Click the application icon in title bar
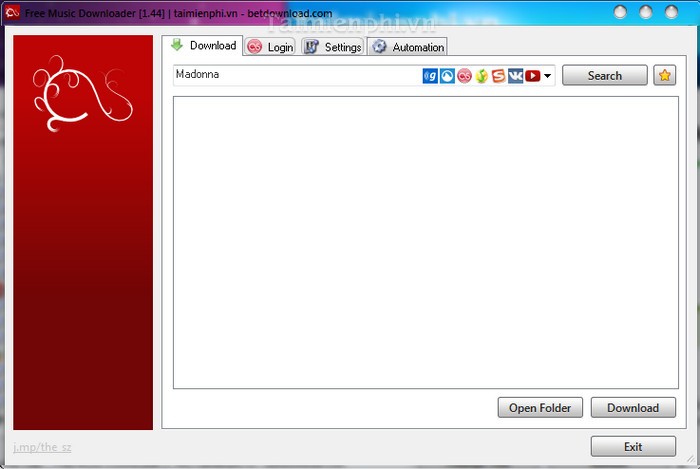The width and height of the screenshot is (700, 469). [x=12, y=12]
